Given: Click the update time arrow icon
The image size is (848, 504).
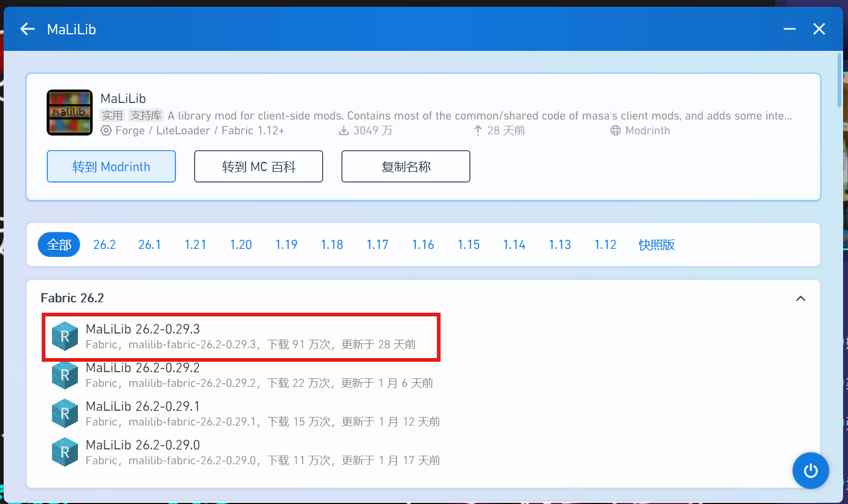Looking at the screenshot, I should pyautogui.click(x=478, y=131).
